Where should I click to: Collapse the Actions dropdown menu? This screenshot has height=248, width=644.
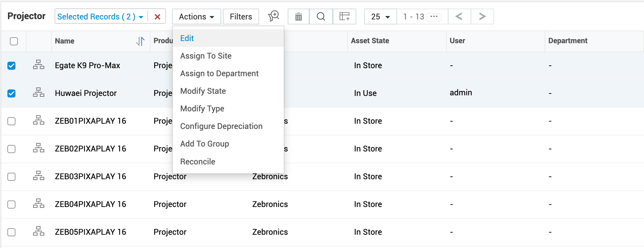196,17
